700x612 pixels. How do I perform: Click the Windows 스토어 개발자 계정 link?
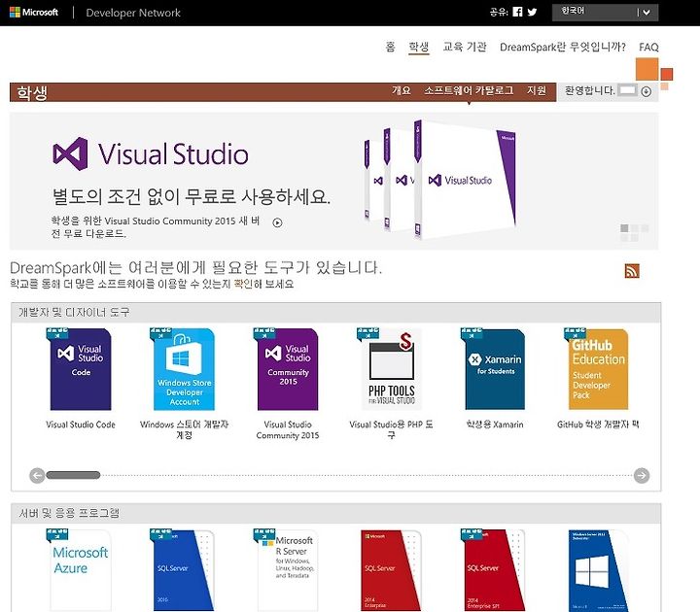point(184,429)
